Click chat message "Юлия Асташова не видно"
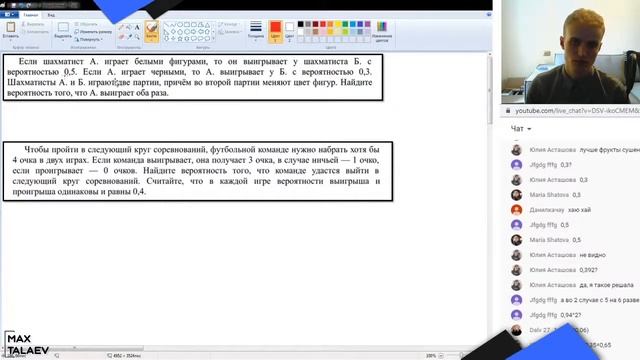The height and width of the screenshot is (360, 640). pyautogui.click(x=558, y=255)
